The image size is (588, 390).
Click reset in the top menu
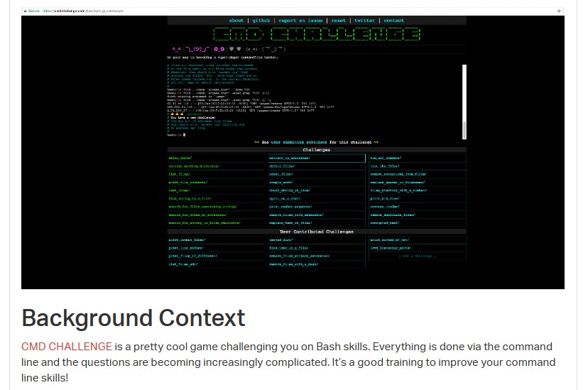(x=339, y=21)
